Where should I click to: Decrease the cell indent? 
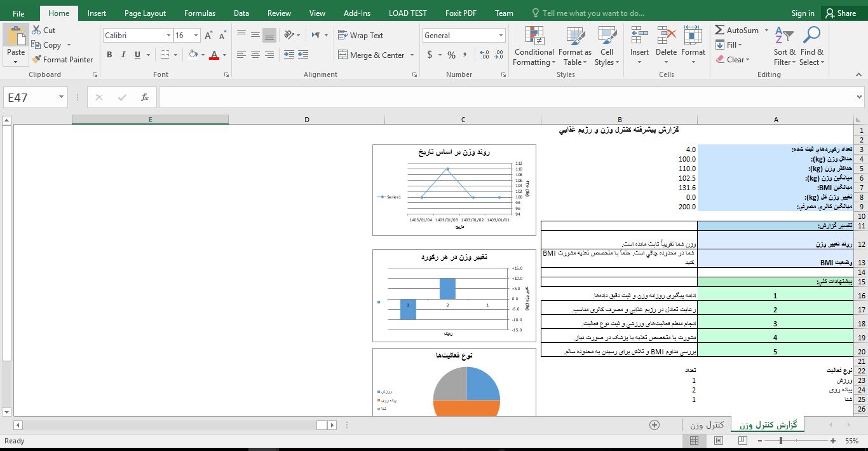[x=289, y=55]
